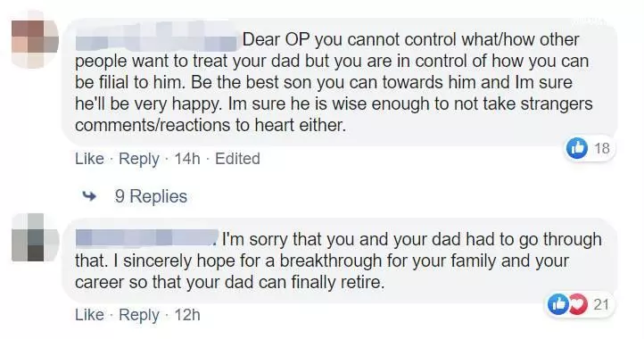Like the 'Dear OP' comment
644x339 pixels.
(x=89, y=159)
